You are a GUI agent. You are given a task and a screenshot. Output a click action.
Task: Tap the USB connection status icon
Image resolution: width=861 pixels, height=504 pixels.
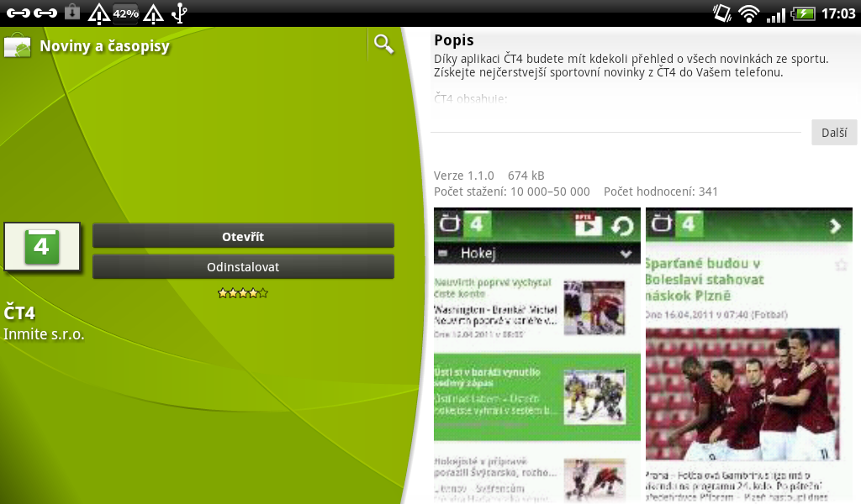(180, 13)
